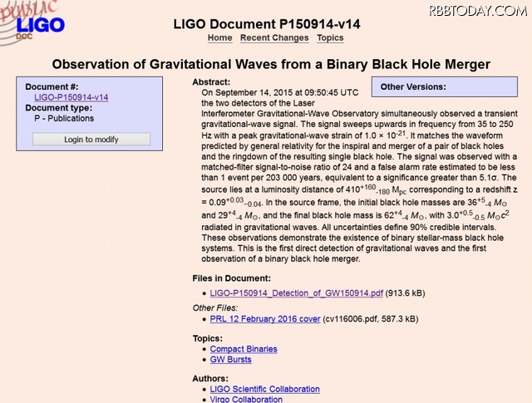Open the GW Bursts topic link

[231, 359]
